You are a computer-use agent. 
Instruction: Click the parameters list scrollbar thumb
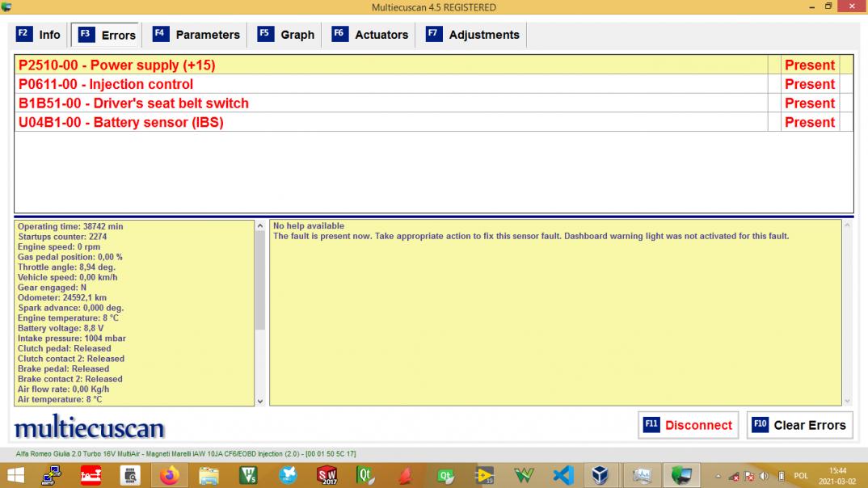(x=260, y=280)
